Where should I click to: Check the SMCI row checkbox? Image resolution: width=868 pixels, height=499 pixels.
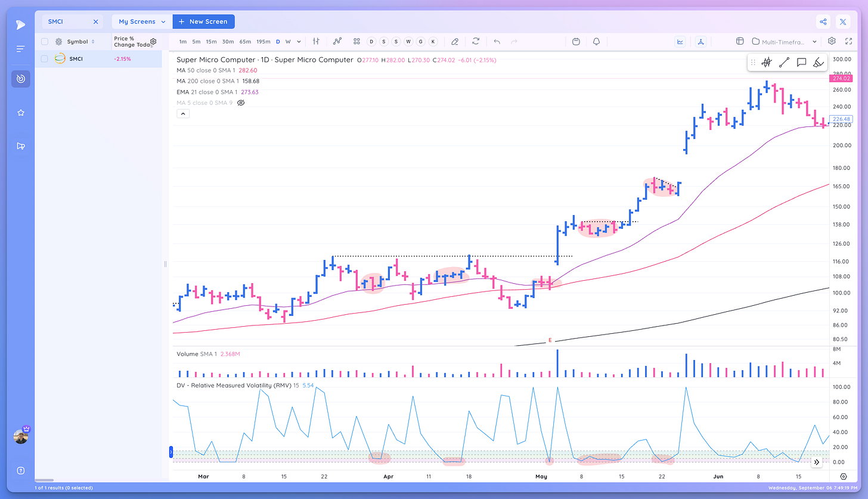point(44,58)
